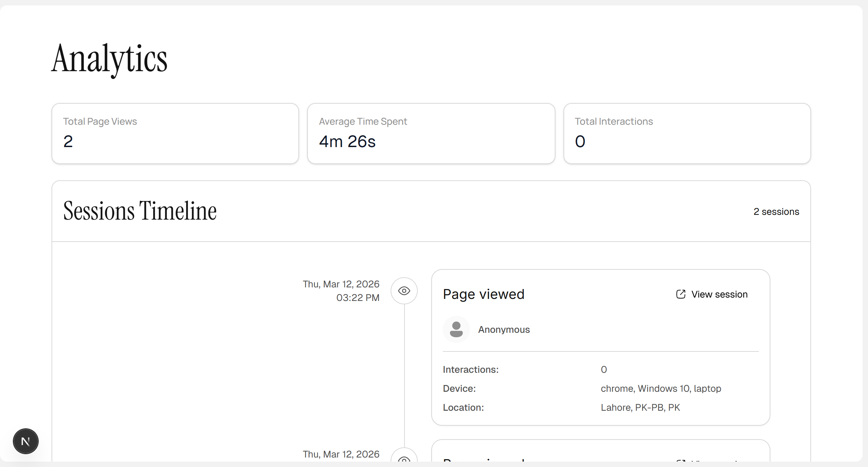Screen dimensions: 868x467
Task: Open the View session link
Action: [719, 294]
